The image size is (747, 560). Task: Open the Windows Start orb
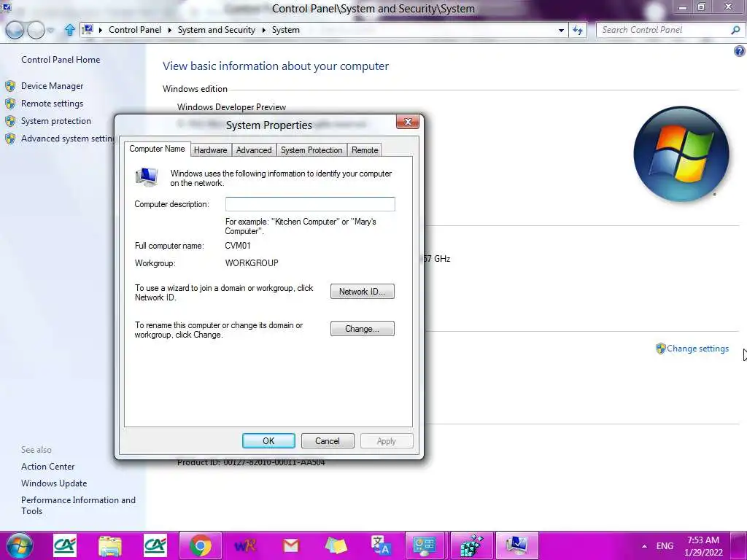coord(20,545)
